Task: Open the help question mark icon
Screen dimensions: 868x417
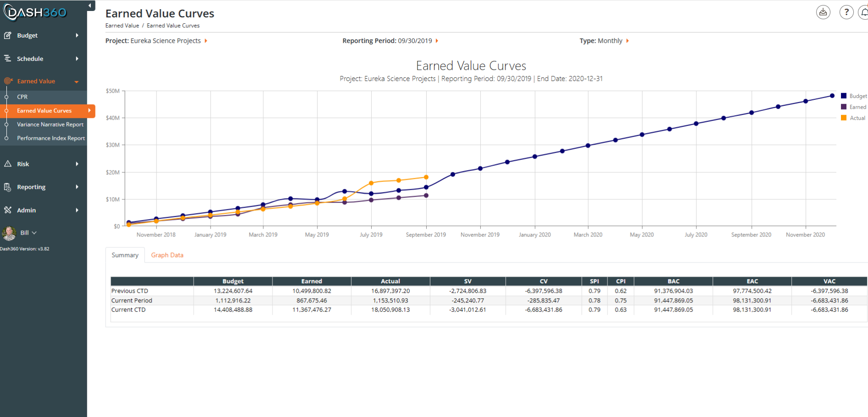Action: point(846,12)
